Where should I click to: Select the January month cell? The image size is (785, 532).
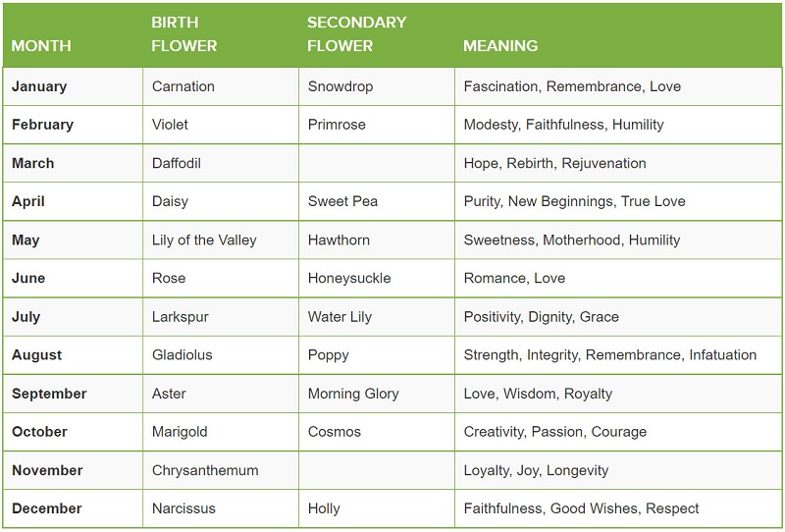tap(39, 86)
